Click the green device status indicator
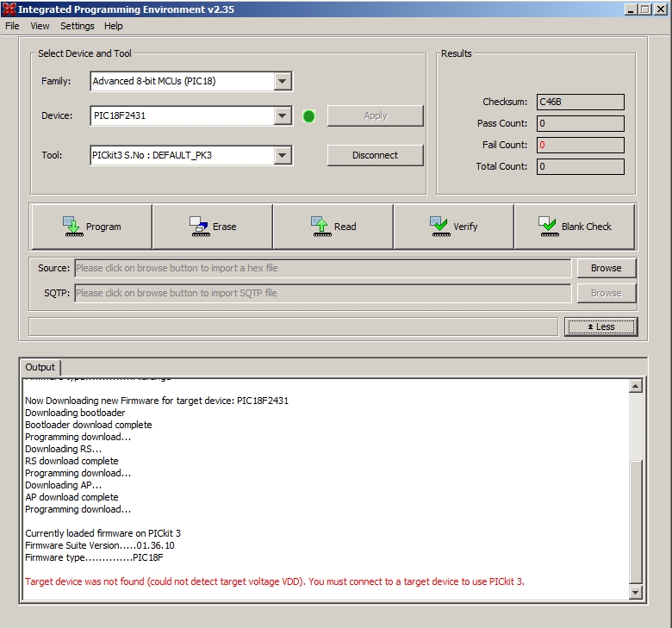Viewport: 672px width, 628px height. point(308,116)
